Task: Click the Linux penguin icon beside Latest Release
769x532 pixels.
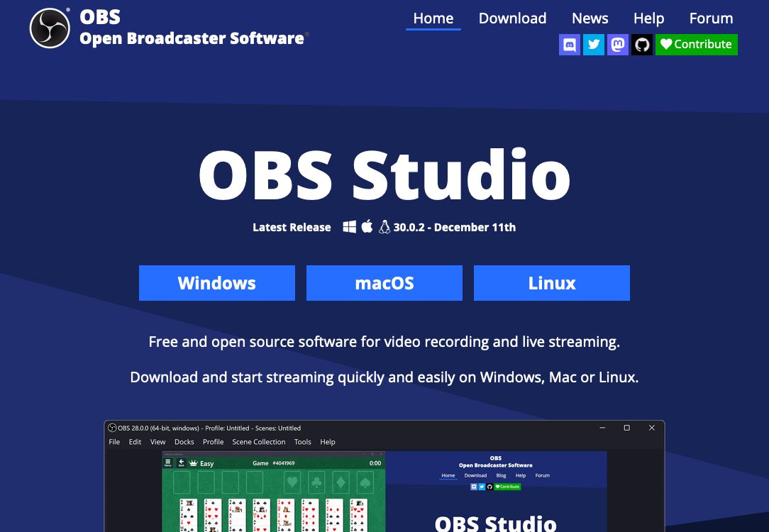Action: tap(384, 226)
